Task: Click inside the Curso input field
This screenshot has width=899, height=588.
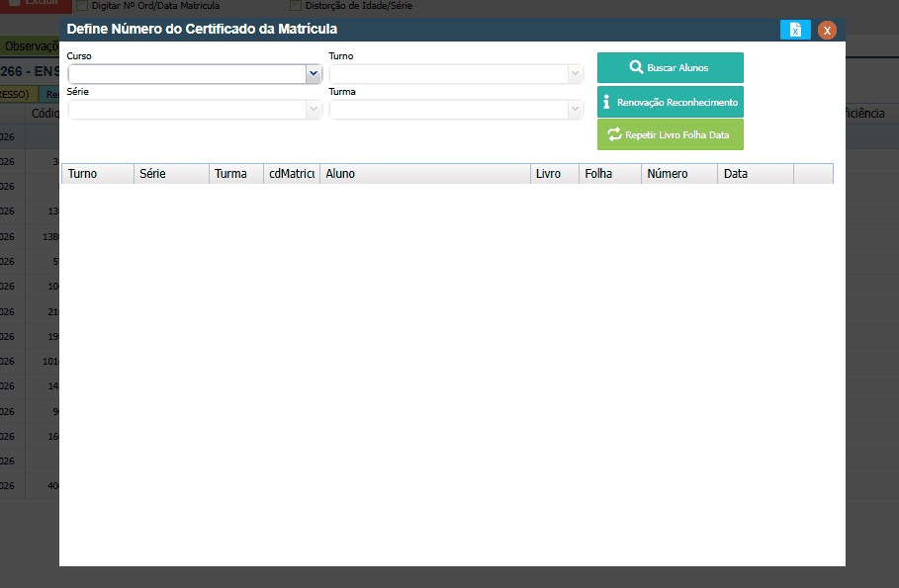Action: (188, 73)
